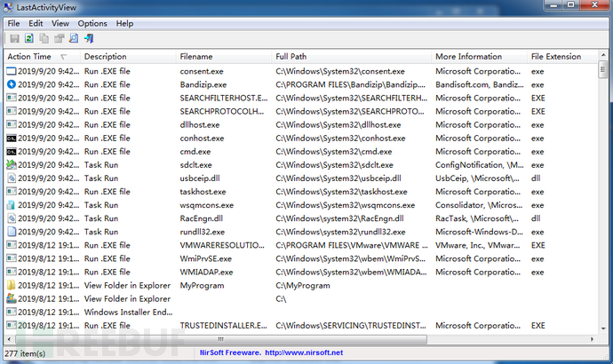Click the vertical scrollbar up arrow
Image resolution: width=613 pixels, height=364 pixels.
pos(603,55)
